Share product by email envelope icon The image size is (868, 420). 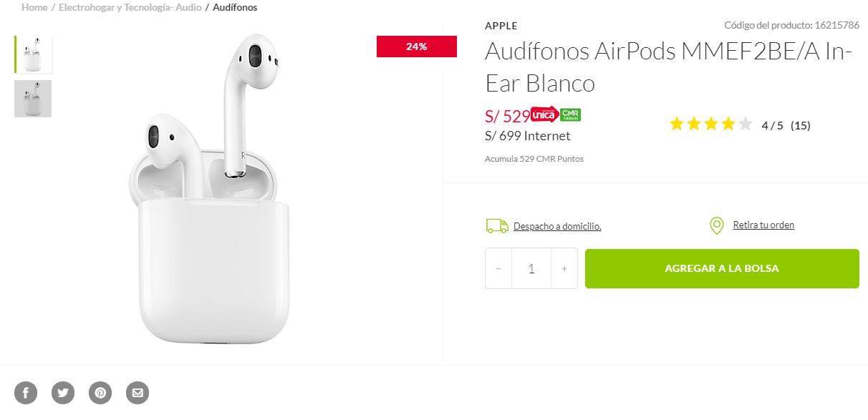(x=138, y=392)
